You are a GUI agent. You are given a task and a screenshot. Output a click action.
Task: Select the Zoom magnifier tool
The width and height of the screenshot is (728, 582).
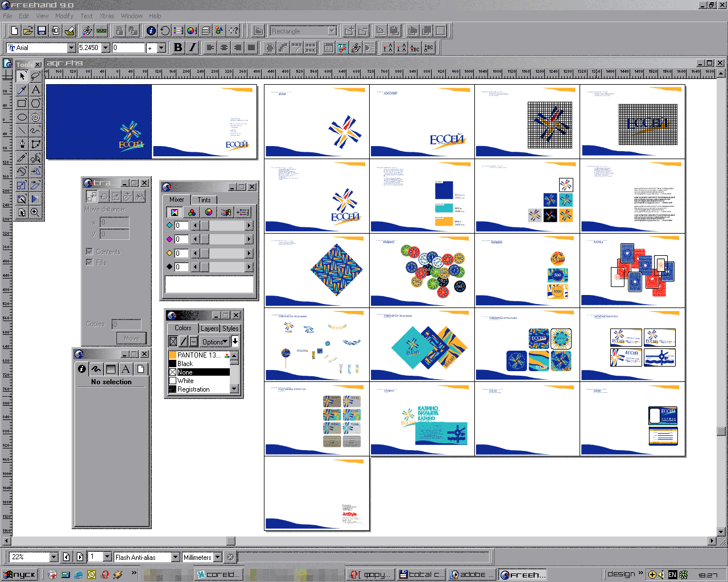[x=35, y=213]
